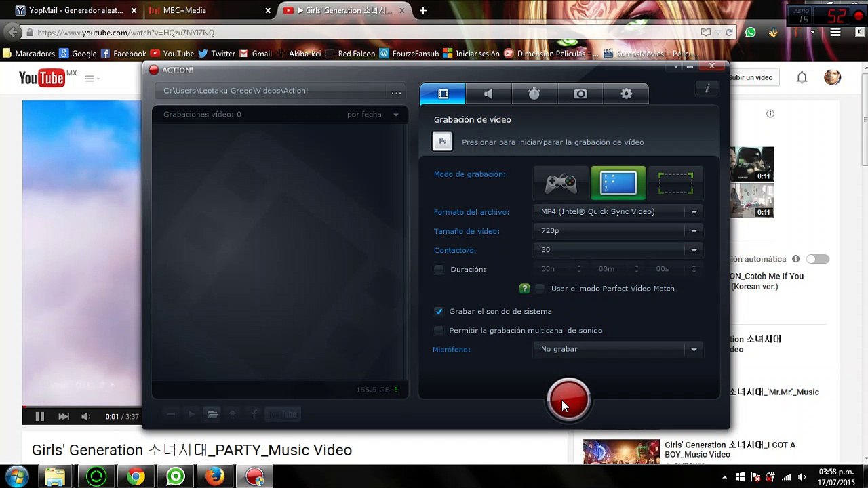
Task: Click the play recording button in Action!
Action: (x=192, y=414)
